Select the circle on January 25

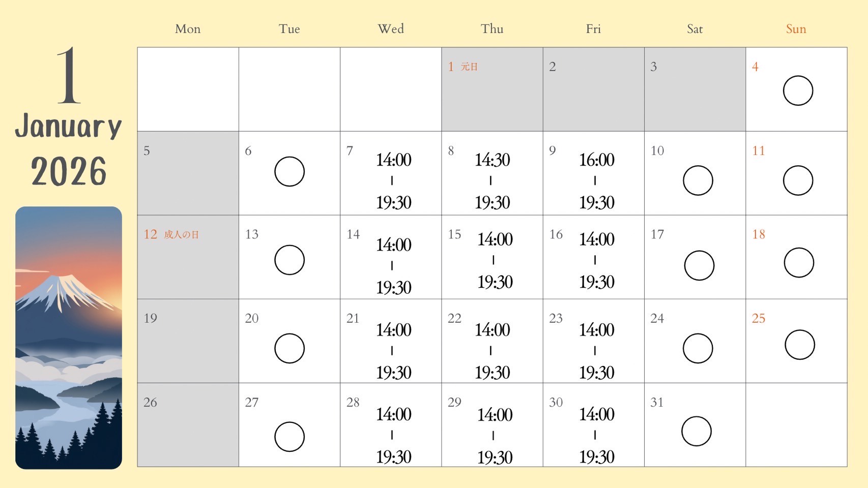(x=799, y=345)
